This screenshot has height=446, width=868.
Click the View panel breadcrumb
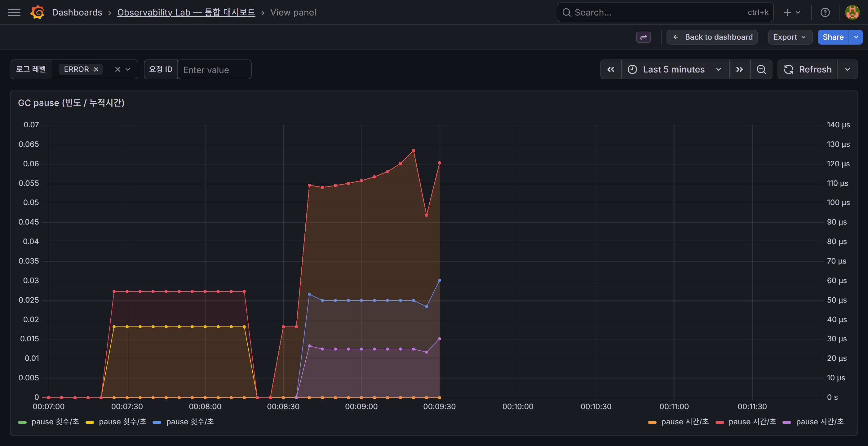293,12
